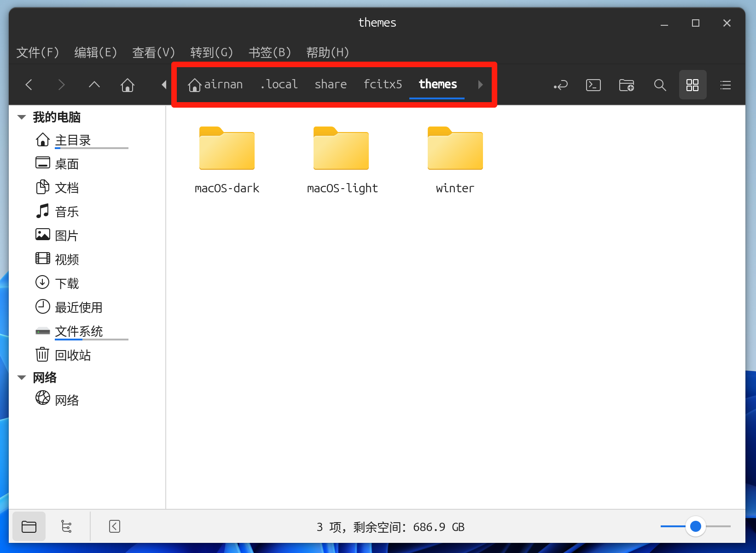
Task: Navigate to fcitx5 in path bar
Action: pos(383,85)
